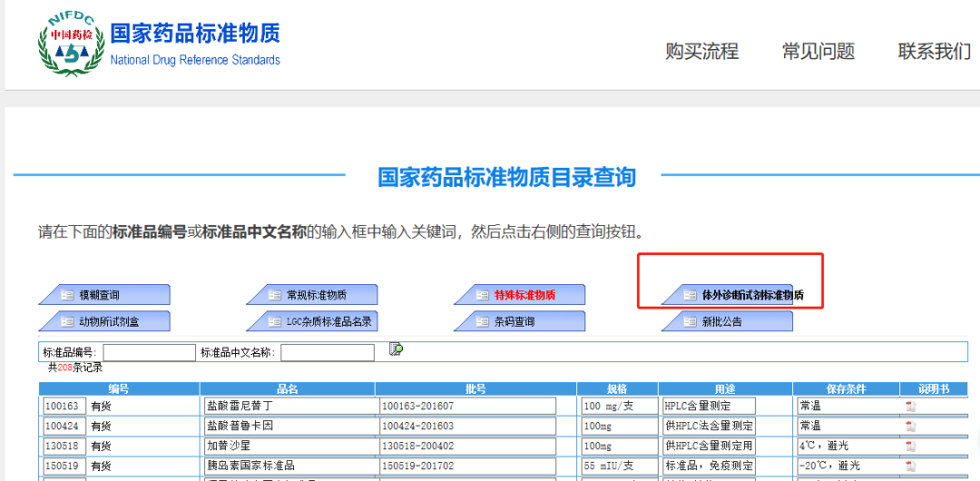Switch to 常规标准物质 tab
The image size is (980, 481).
pos(316,295)
